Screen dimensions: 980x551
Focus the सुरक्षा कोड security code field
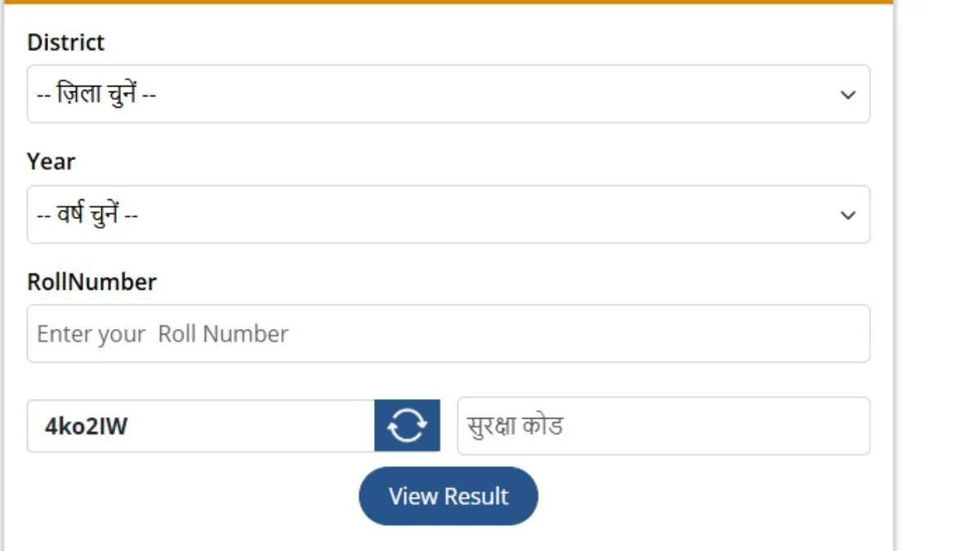pos(663,426)
